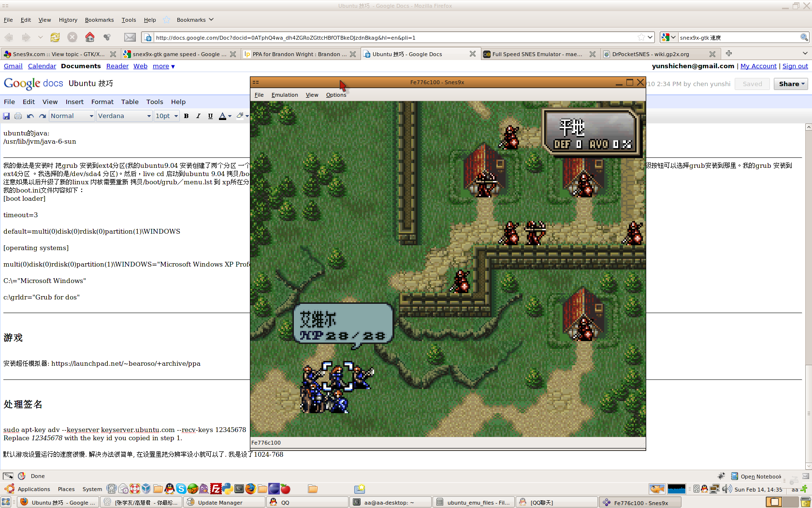The height and width of the screenshot is (508, 812).
Task: Open the Firefox History menu
Action: tap(68, 20)
